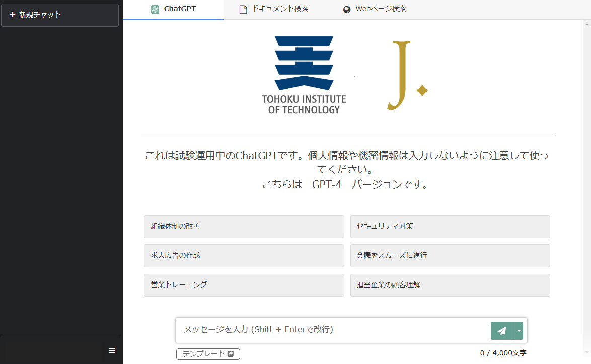Open the ドキュメント検索 tab
The width and height of the screenshot is (591, 364).
[274, 9]
